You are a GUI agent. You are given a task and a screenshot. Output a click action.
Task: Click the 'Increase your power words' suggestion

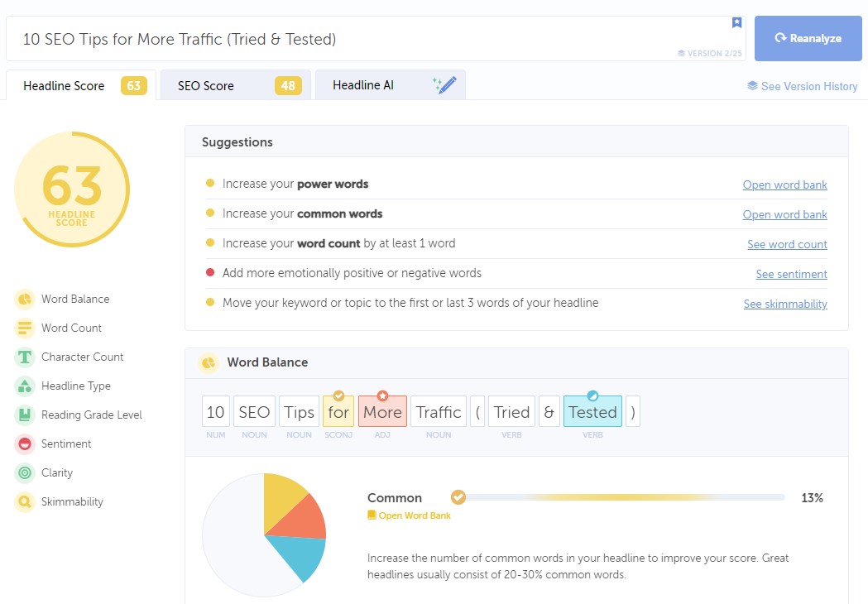pyautogui.click(x=295, y=184)
